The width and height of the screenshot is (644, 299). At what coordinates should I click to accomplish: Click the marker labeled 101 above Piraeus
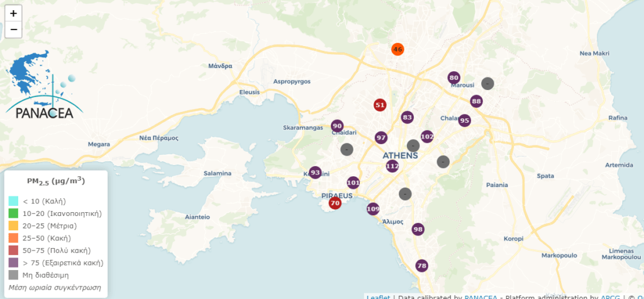point(353,183)
